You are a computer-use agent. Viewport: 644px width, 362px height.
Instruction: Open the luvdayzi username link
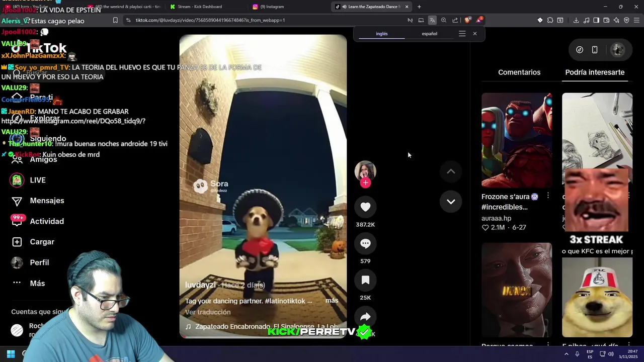click(x=200, y=285)
